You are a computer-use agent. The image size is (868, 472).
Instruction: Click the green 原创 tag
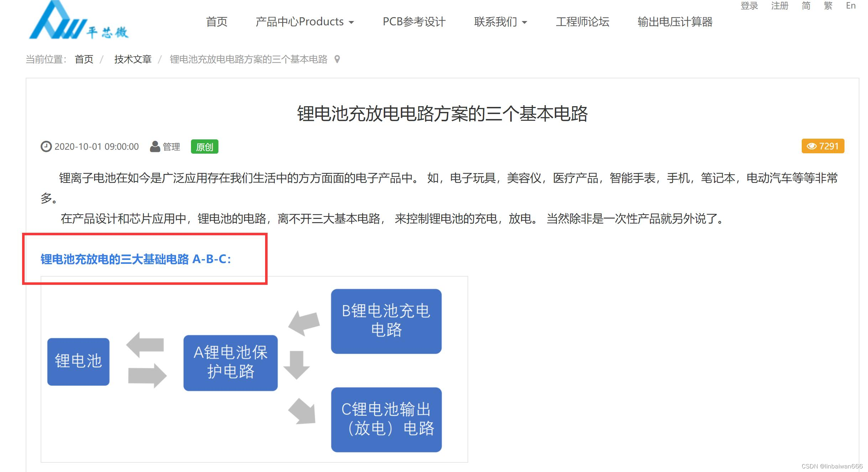pyautogui.click(x=205, y=147)
